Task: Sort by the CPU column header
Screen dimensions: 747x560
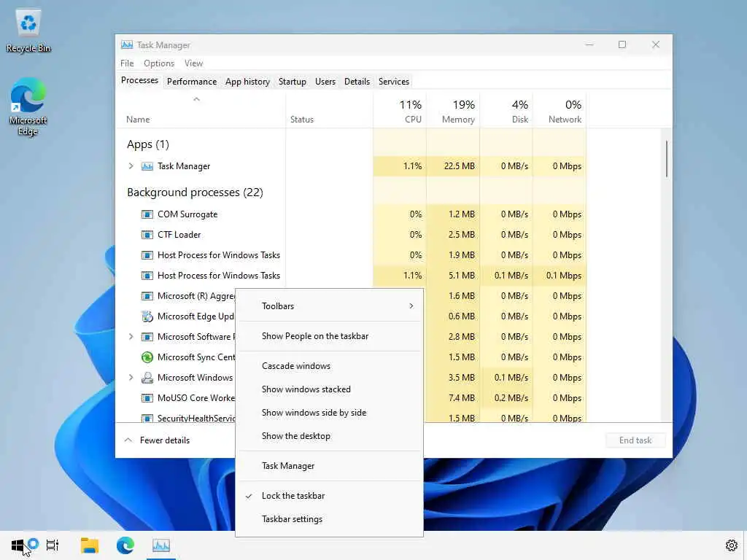Action: [400, 111]
